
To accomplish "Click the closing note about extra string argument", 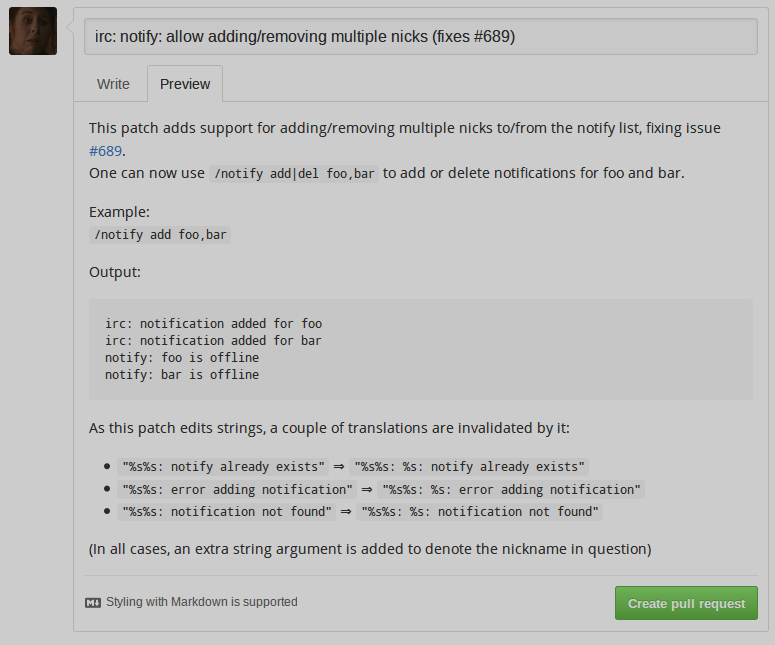I will pyautogui.click(x=370, y=549).
